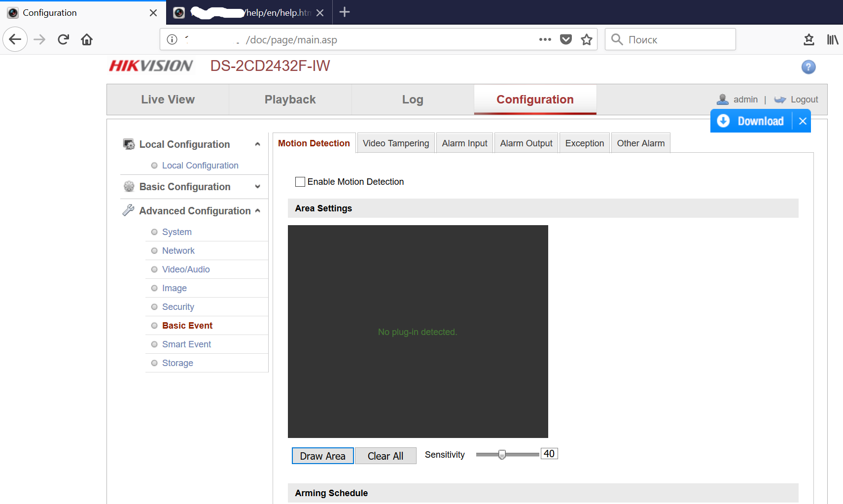Image resolution: width=843 pixels, height=504 pixels.
Task: Select the Network settings item
Action: click(x=178, y=251)
